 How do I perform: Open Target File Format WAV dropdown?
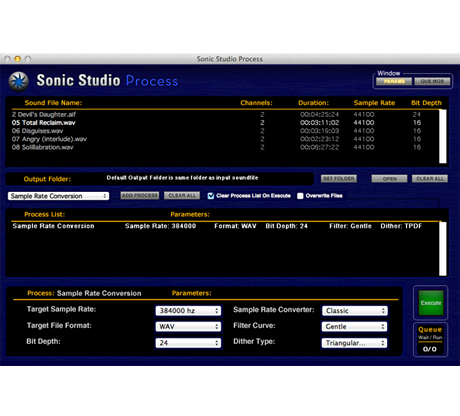click(188, 326)
